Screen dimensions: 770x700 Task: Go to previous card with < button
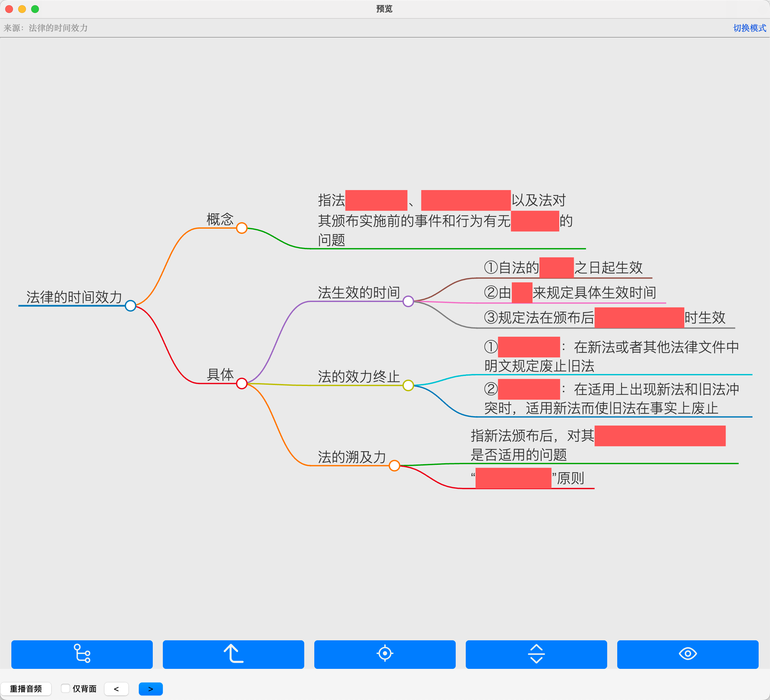(x=116, y=689)
